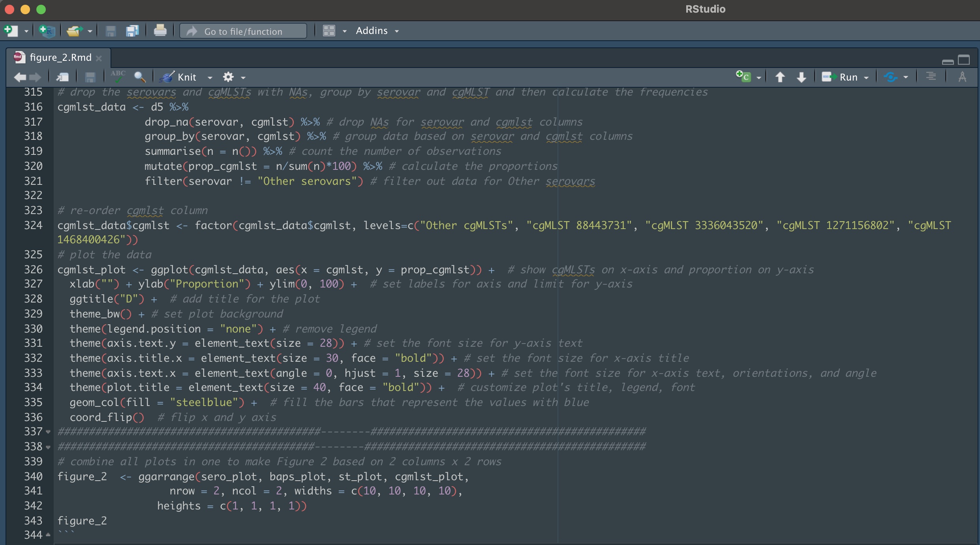Insert a new code chunk

(x=743, y=77)
